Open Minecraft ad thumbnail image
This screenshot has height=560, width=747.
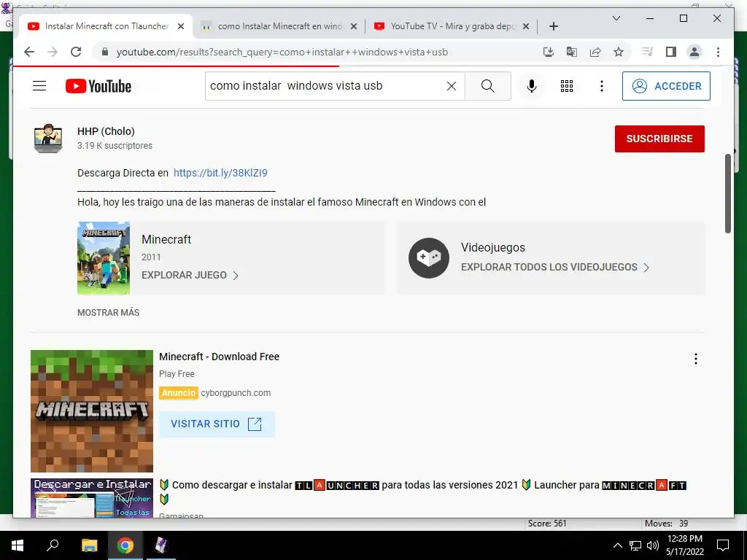tap(92, 411)
